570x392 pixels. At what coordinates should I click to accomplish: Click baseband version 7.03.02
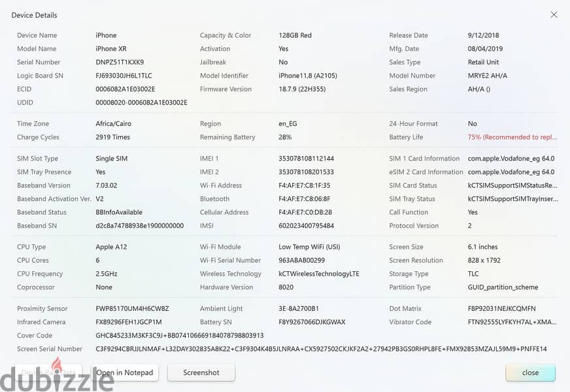[106, 186]
